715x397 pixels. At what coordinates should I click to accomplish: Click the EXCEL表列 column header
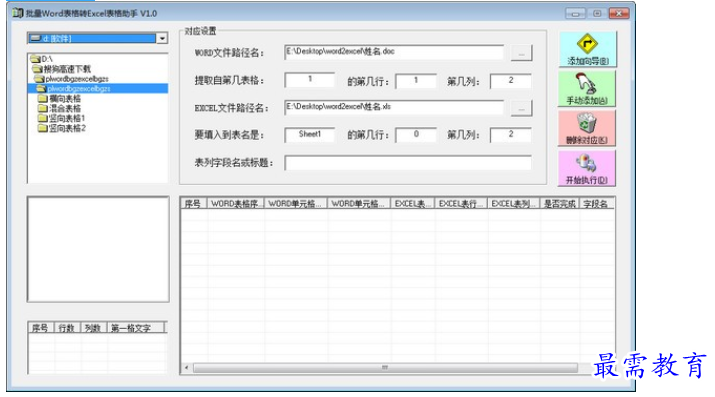513,204
